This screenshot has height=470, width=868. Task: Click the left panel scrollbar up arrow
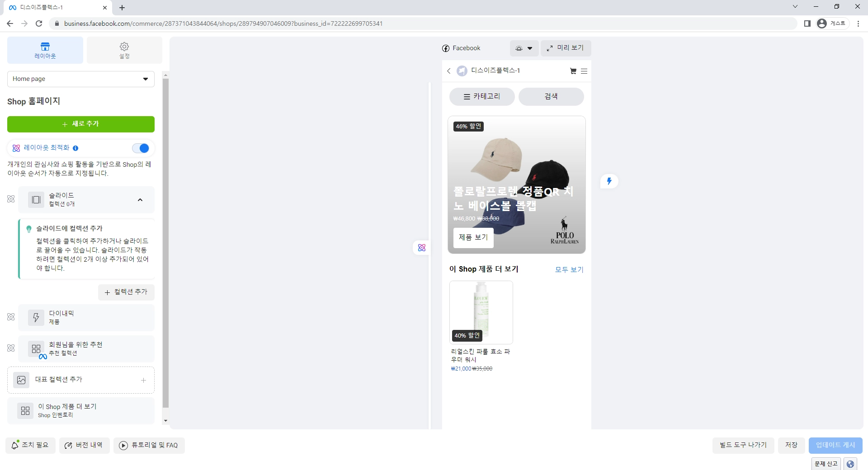(165, 75)
